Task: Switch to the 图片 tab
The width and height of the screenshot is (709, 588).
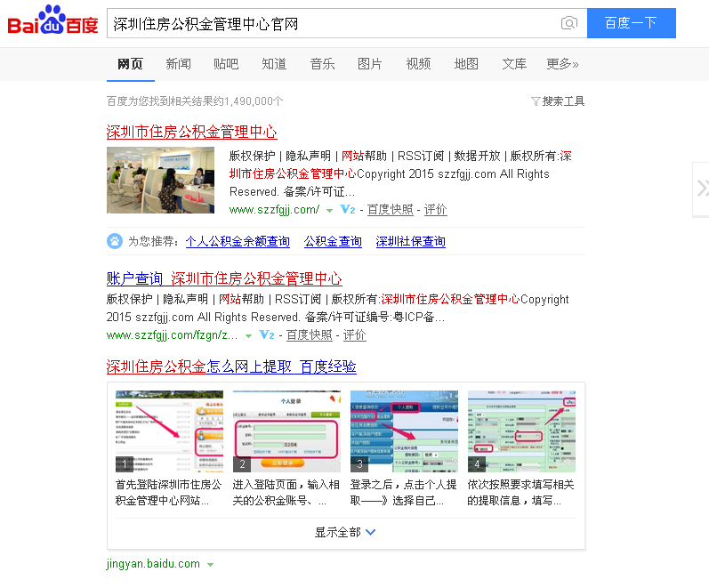Action: point(370,64)
